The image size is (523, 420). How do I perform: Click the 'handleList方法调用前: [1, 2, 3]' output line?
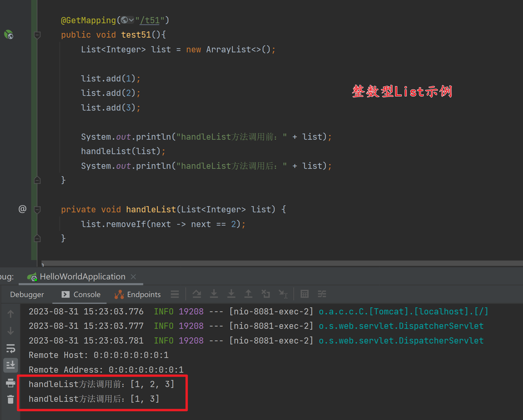coord(102,384)
